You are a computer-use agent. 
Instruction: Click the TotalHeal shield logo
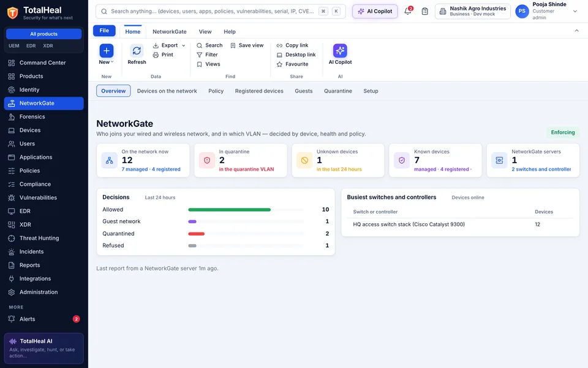coord(13,13)
